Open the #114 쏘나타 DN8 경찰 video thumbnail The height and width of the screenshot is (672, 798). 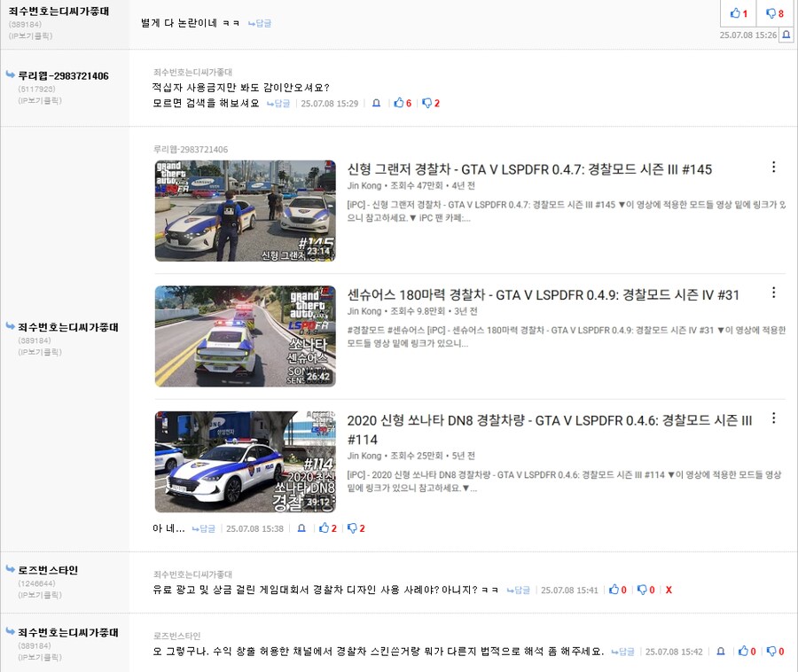click(x=246, y=462)
